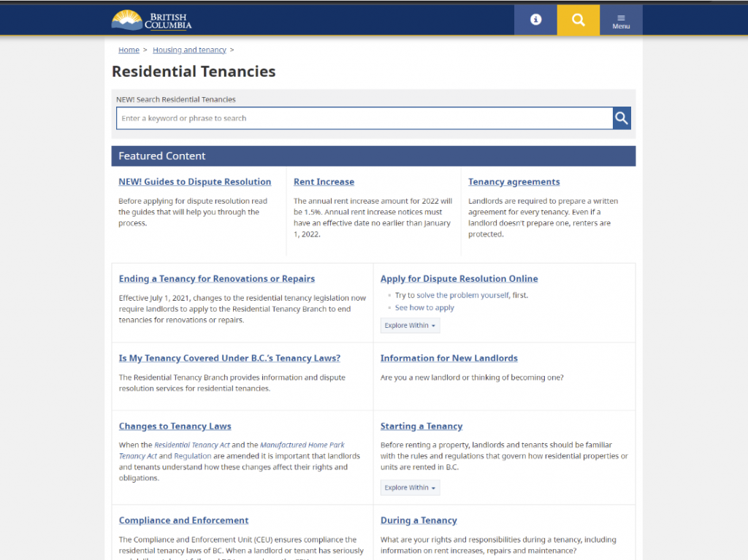Open Apply for Dispute Resolution Online

tap(459, 279)
